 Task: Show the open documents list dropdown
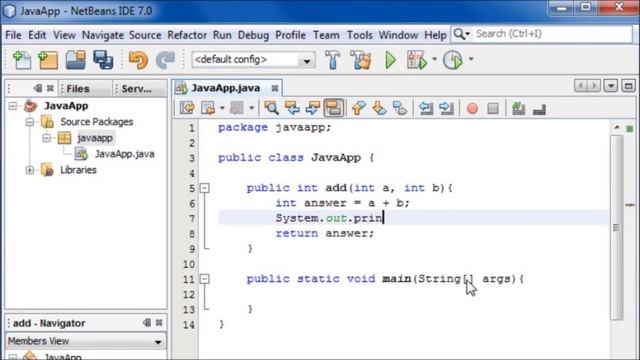[x=611, y=86]
